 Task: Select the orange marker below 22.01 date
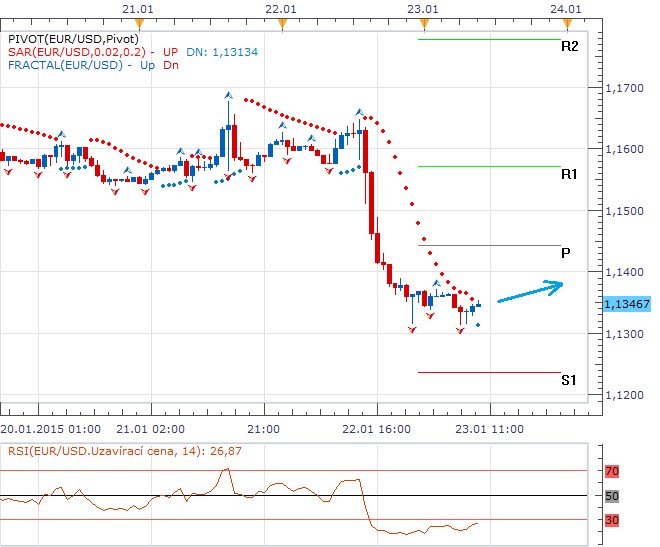[284, 22]
